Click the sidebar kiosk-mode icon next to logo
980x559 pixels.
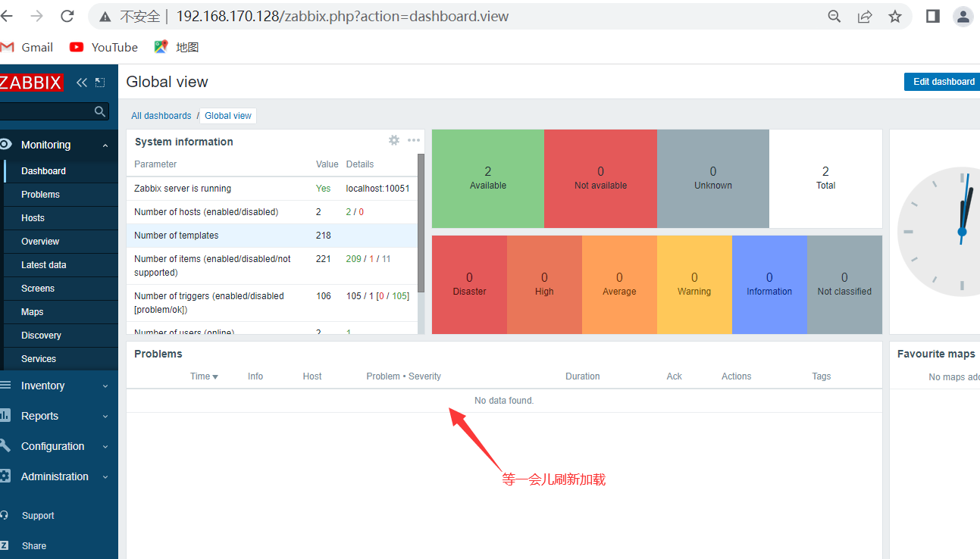(x=100, y=83)
